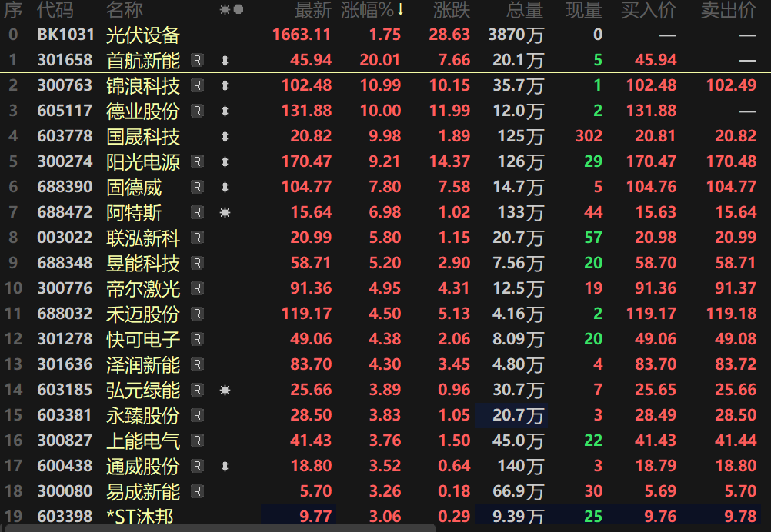Open stock code 688390
771x532 pixels.
pos(65,187)
